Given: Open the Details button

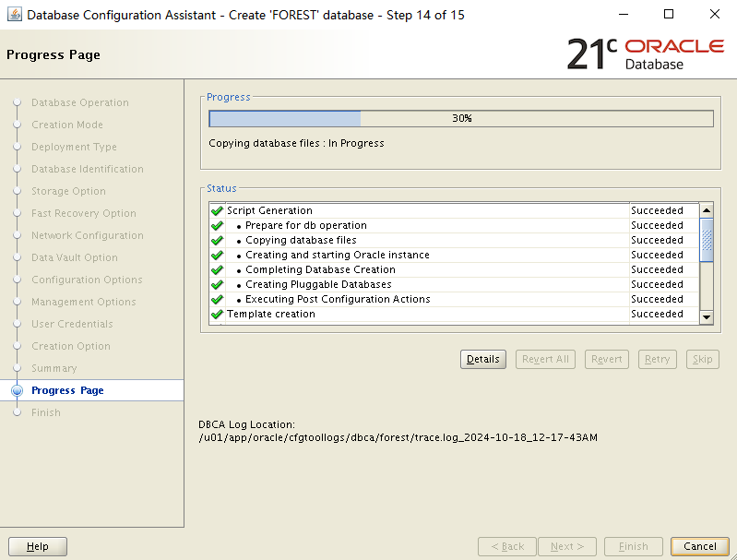Looking at the screenshot, I should click(x=482, y=359).
